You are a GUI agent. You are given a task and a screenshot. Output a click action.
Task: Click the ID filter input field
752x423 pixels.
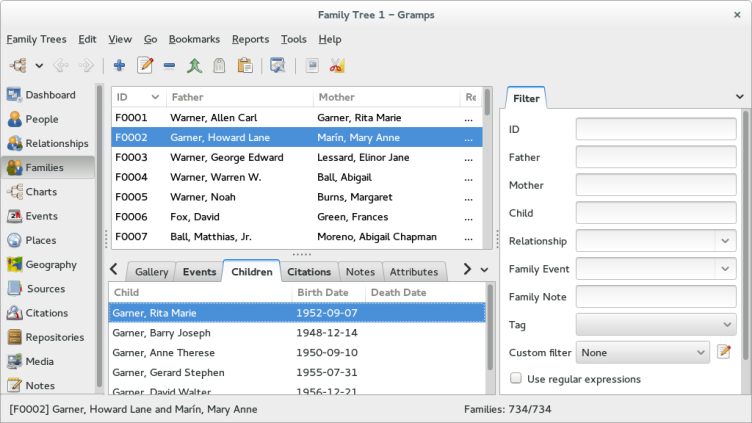(x=656, y=129)
